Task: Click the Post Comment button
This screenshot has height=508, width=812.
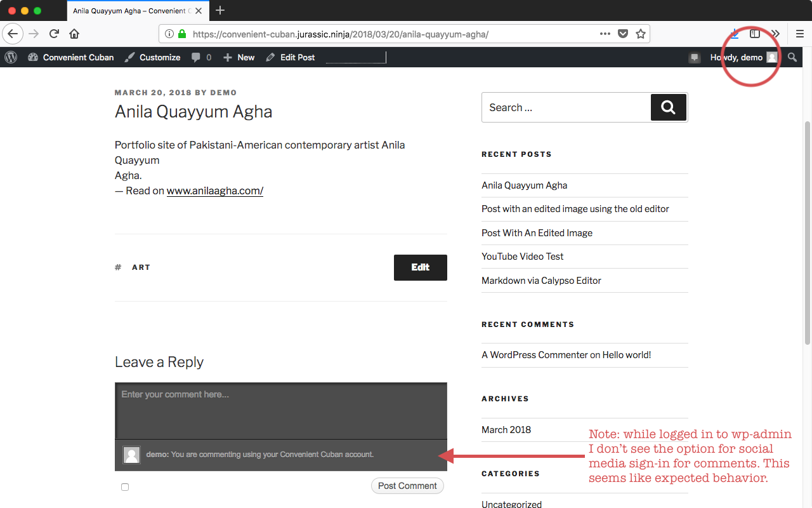Action: 407,486
